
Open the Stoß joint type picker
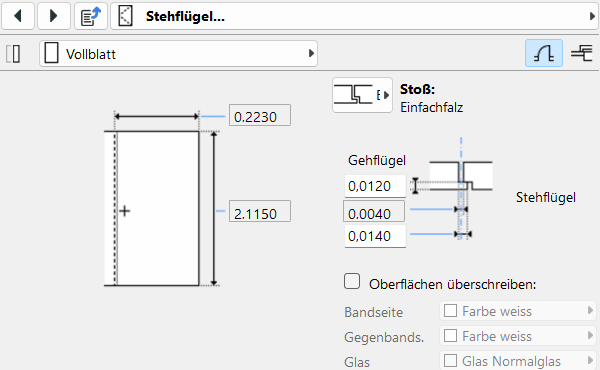pyautogui.click(x=362, y=95)
